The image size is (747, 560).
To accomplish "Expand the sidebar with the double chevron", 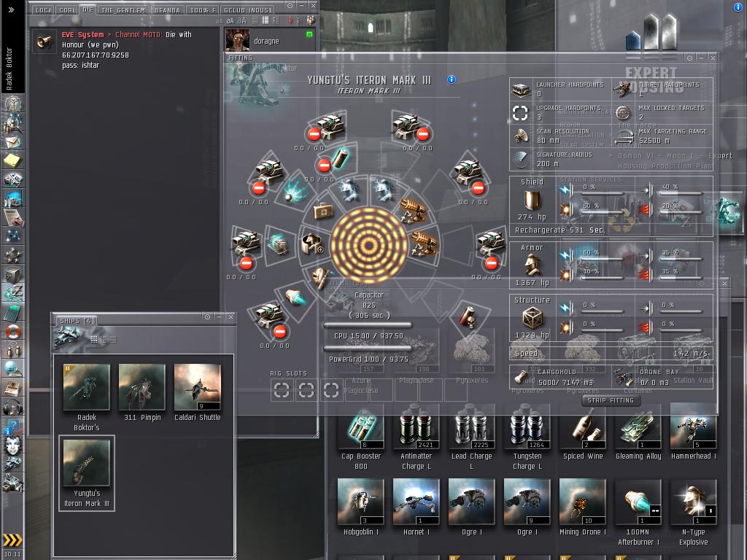I will (x=11, y=9).
